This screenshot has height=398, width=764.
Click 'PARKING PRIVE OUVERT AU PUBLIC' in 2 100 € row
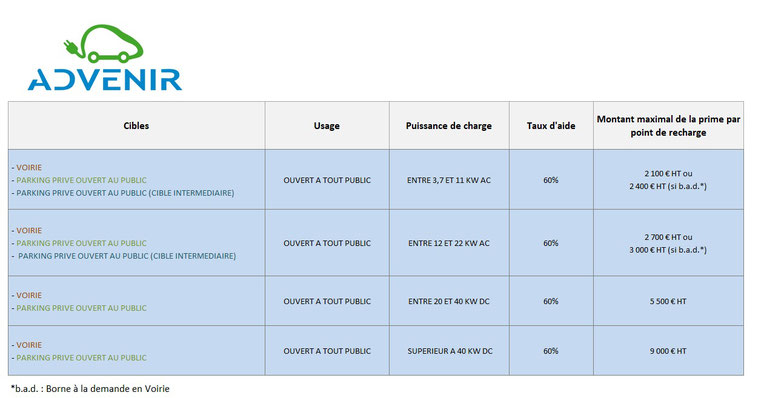(x=81, y=180)
